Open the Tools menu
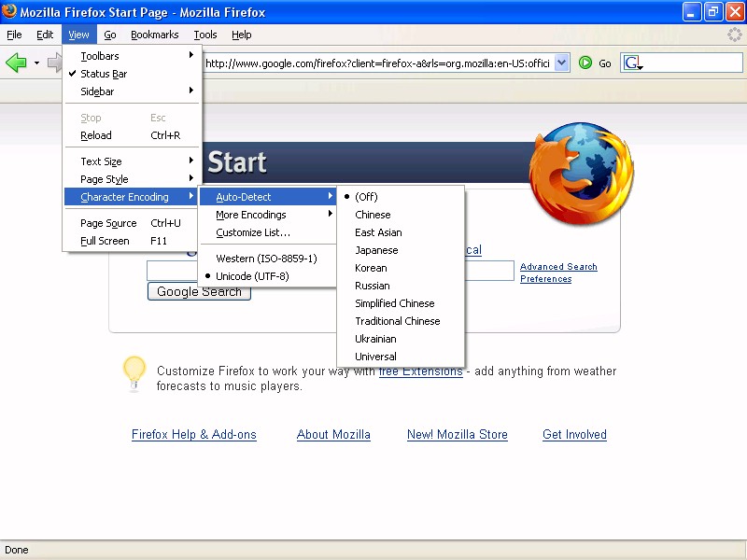 point(205,35)
